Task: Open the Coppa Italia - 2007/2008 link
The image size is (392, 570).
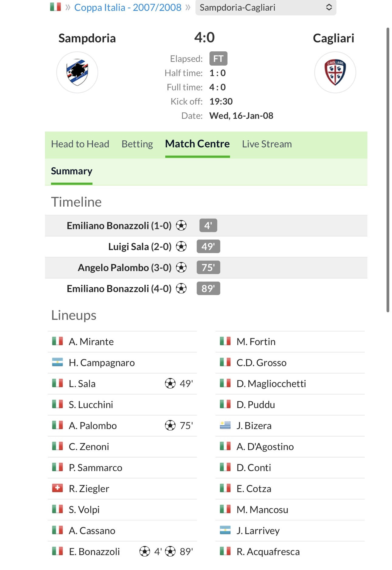Action: 128,7
